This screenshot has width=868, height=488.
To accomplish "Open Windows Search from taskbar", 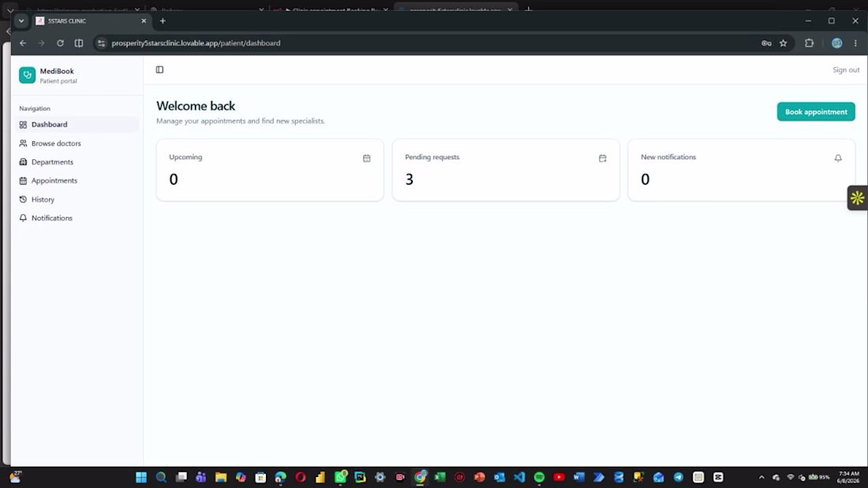I will (161, 477).
